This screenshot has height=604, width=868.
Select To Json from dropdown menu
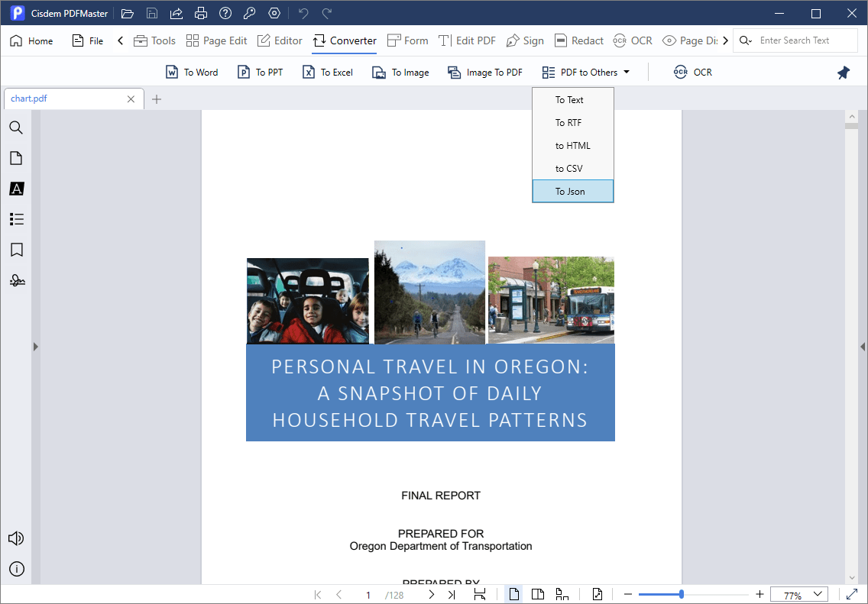(x=572, y=192)
